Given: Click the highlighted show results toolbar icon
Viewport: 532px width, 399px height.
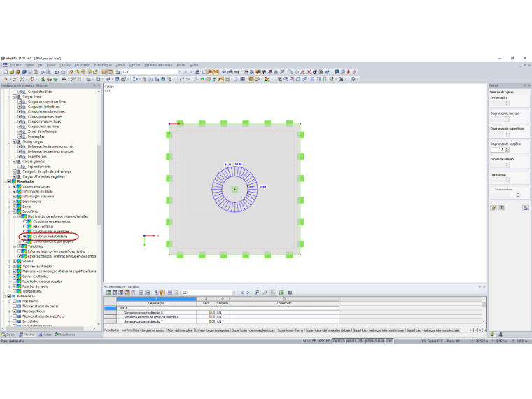Looking at the screenshot, I should pos(210,72).
